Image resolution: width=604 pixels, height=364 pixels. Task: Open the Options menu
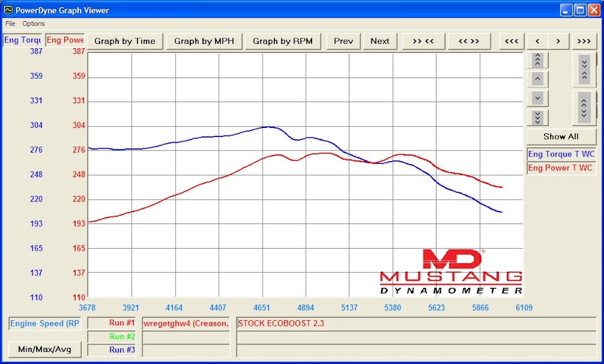[33, 24]
